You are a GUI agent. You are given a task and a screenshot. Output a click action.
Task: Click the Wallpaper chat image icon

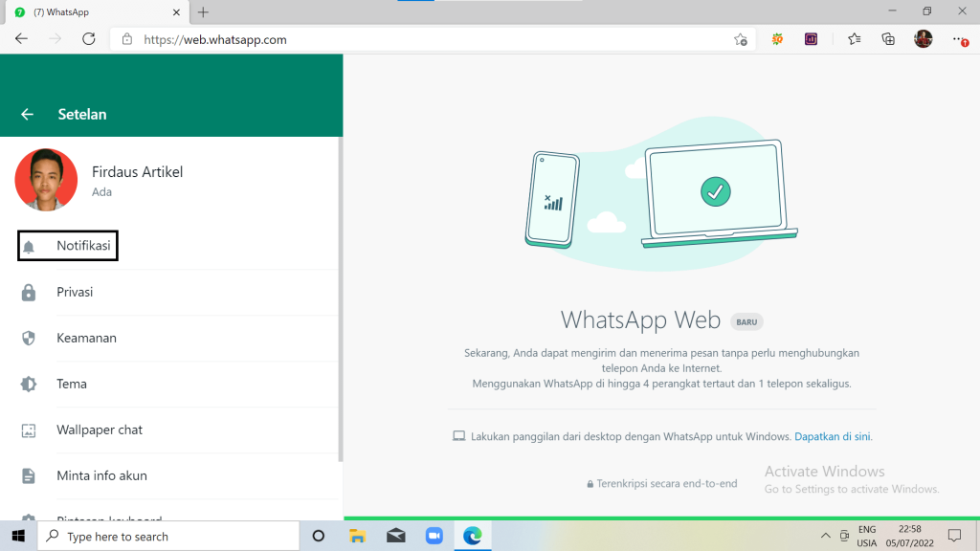pyautogui.click(x=29, y=430)
